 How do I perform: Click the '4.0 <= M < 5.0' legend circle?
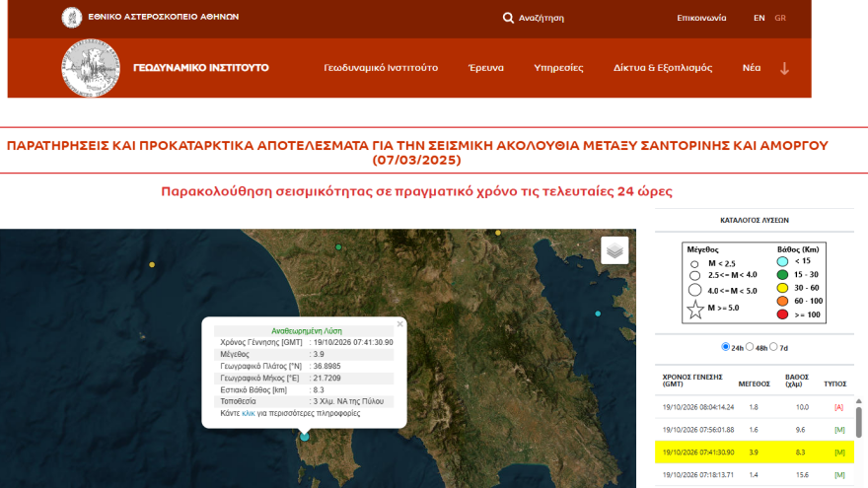point(694,290)
